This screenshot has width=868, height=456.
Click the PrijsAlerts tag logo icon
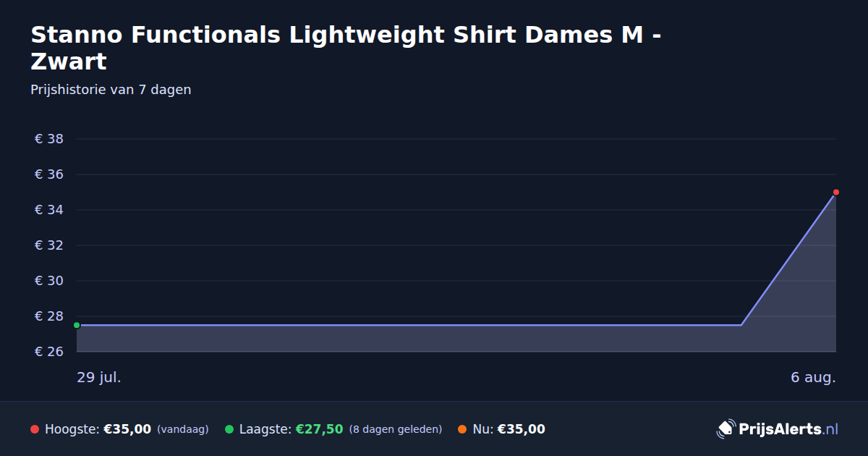click(726, 428)
